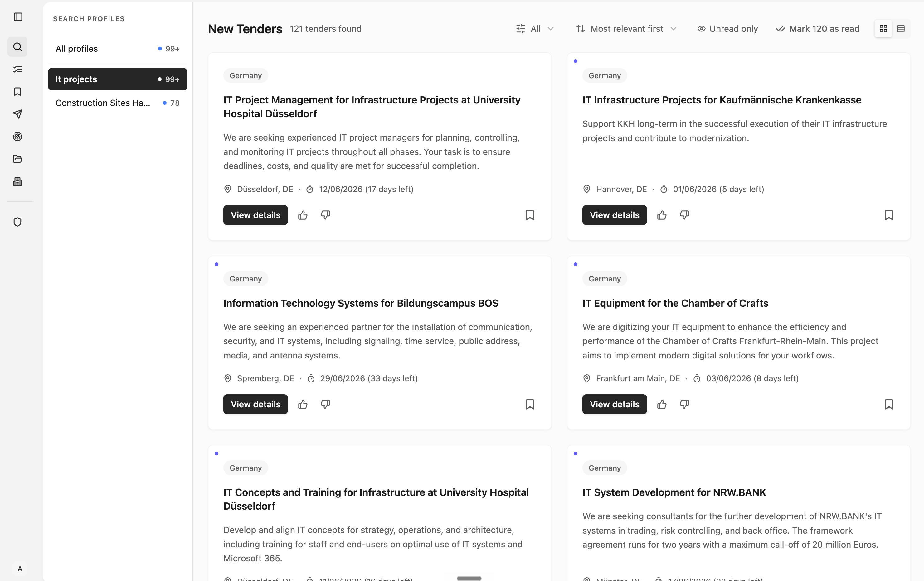The width and height of the screenshot is (924, 581).
Task: Expand the Most relevant first sort dropdown
Action: (x=626, y=29)
